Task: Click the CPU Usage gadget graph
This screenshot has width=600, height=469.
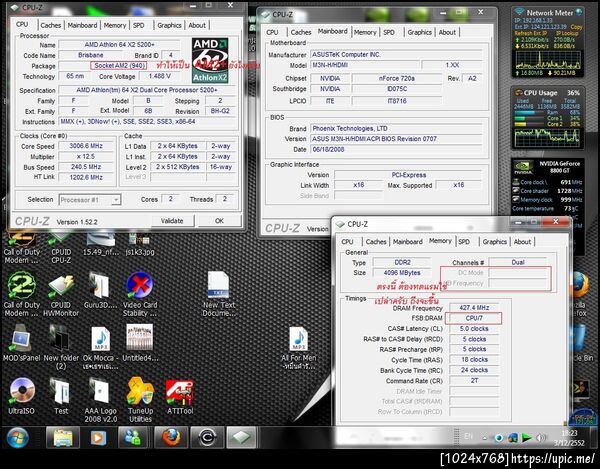Action: [x=548, y=138]
